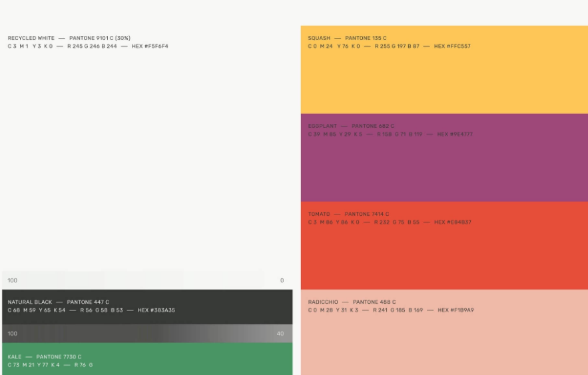Click the 40 end of black tint bar
This screenshot has width=588, height=375.
pos(280,334)
